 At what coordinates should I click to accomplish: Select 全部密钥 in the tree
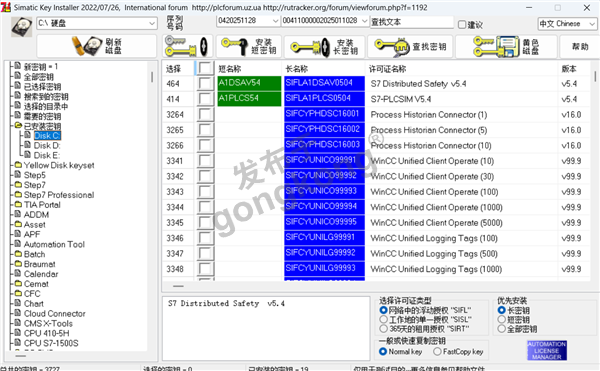tap(39, 76)
